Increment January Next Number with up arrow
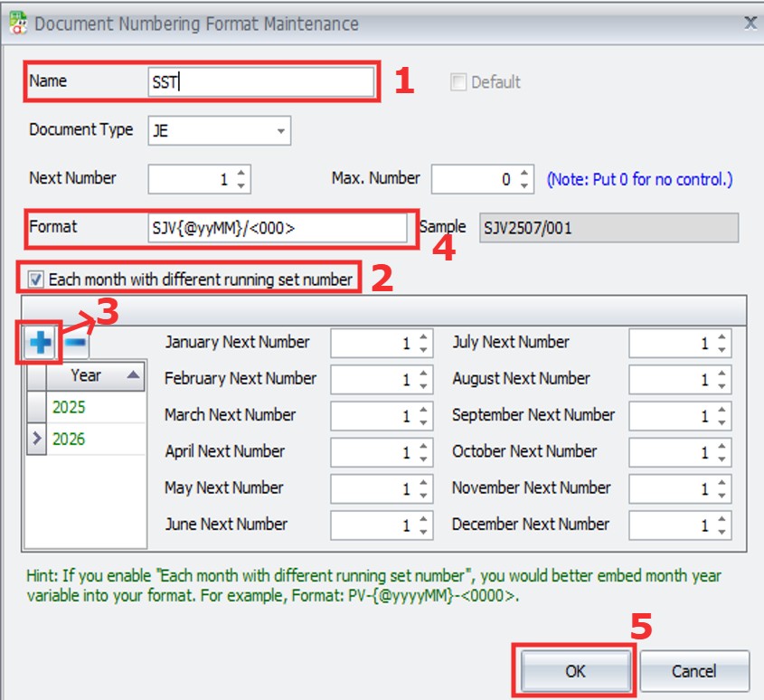This screenshot has height=700, width=764. coord(422,337)
